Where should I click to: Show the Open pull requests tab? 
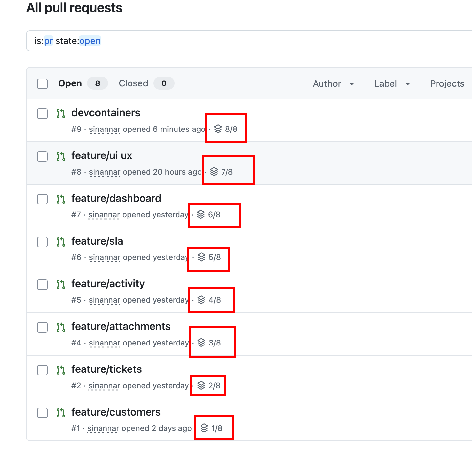click(x=83, y=83)
